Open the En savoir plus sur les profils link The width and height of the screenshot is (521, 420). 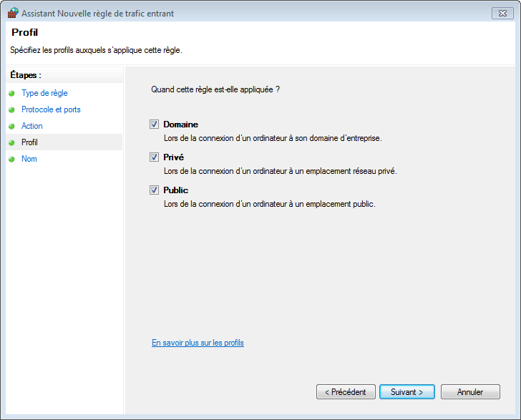tap(198, 343)
